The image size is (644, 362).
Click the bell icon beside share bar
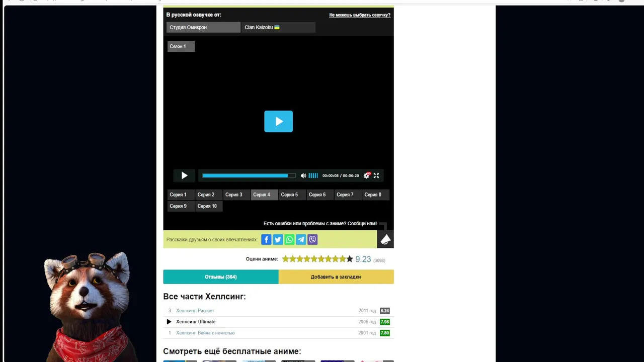pyautogui.click(x=385, y=239)
